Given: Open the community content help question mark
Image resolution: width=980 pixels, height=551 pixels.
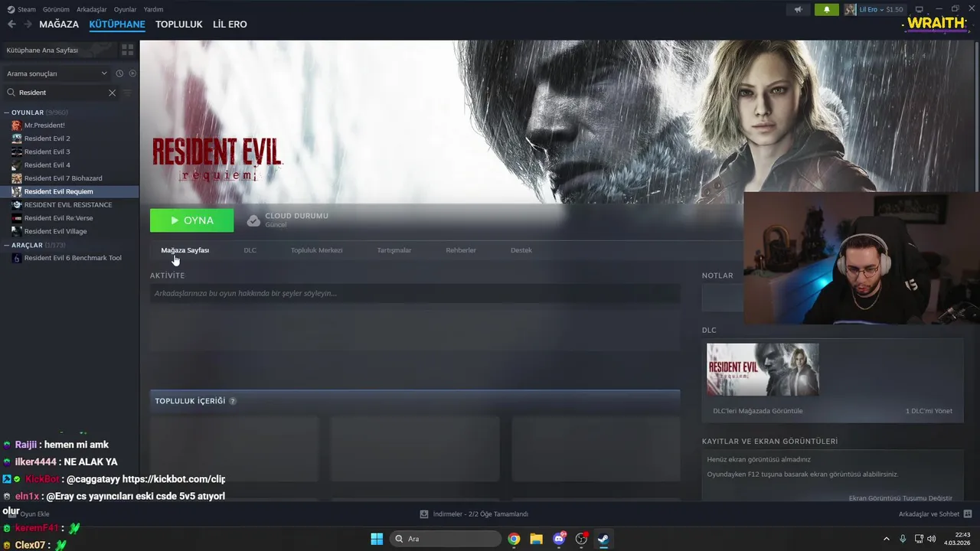Looking at the screenshot, I should click(x=233, y=401).
